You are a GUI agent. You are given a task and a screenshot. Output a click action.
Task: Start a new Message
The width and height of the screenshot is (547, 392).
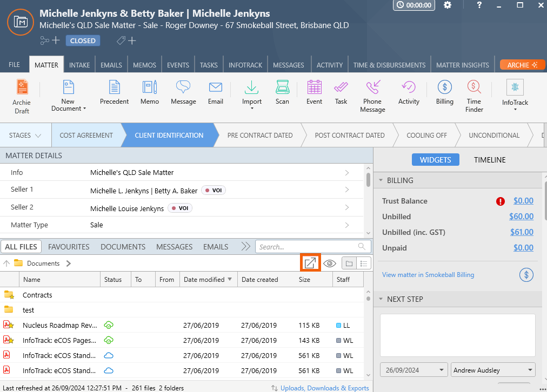click(183, 92)
